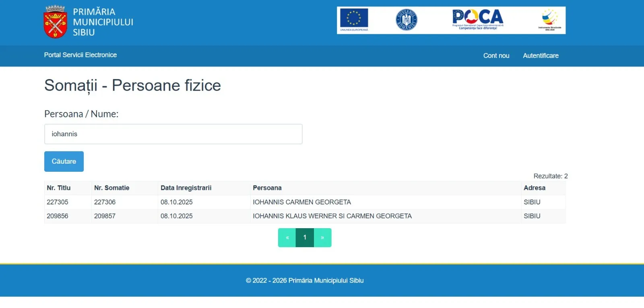Click the Nr. Titlu column header
644x308 pixels.
[x=59, y=188]
